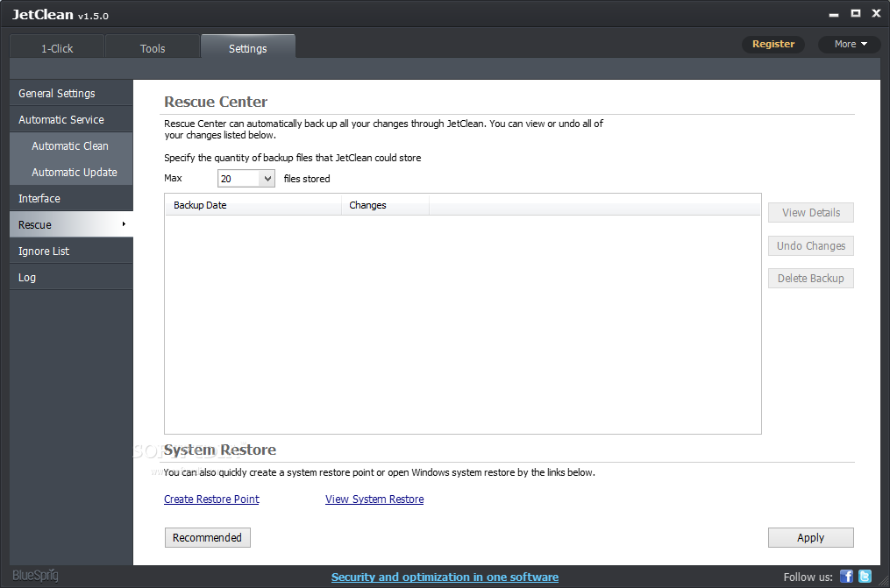
Task: Sort by Changes column header
Action: [x=386, y=205]
